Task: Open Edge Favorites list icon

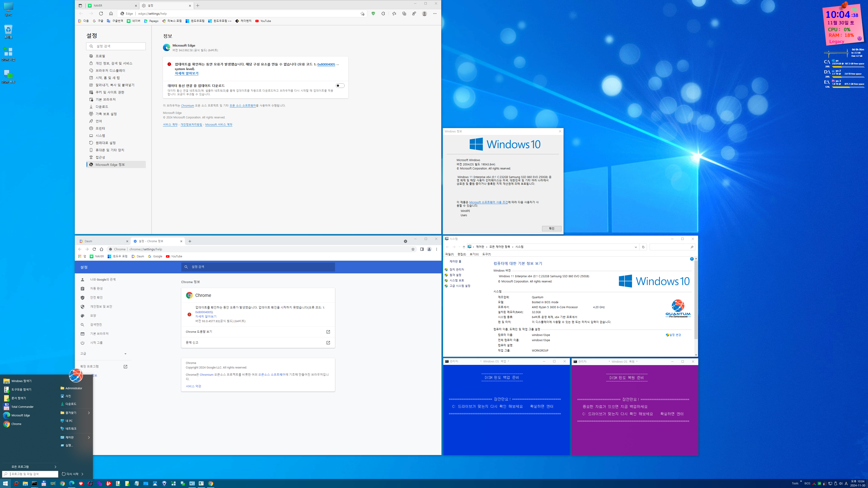Action: tap(394, 14)
